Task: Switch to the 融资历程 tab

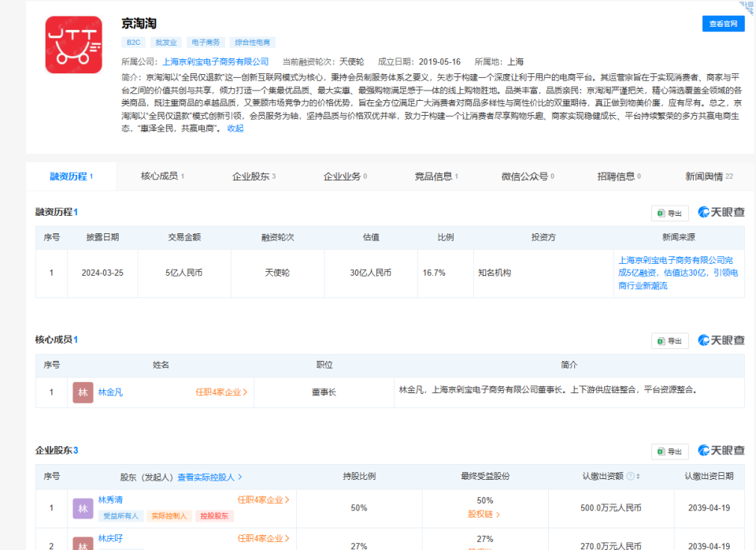Action: coord(71,177)
